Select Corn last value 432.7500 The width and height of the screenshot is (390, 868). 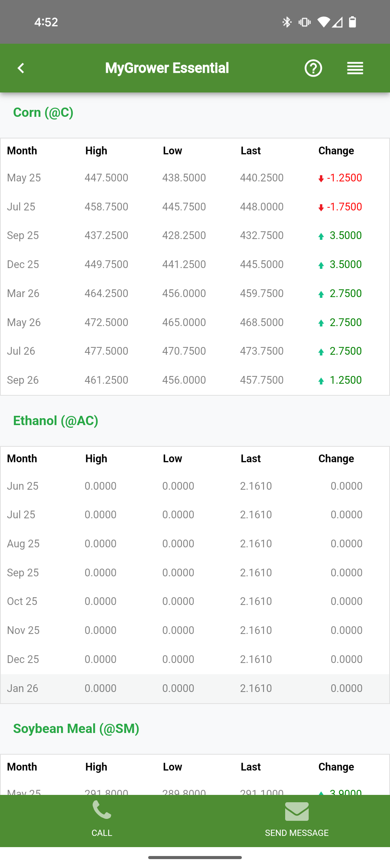pyautogui.click(x=262, y=235)
